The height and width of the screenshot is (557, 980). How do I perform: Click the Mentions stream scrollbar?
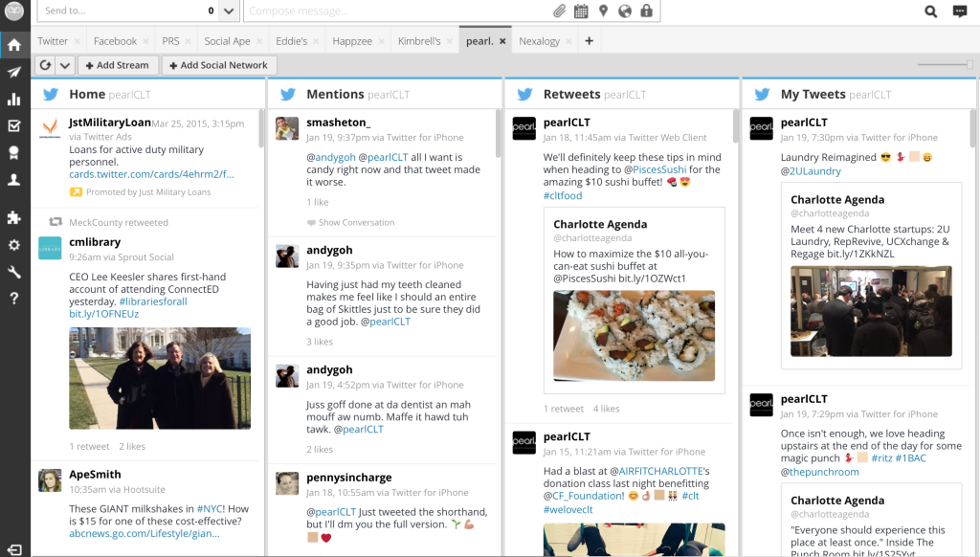498,133
